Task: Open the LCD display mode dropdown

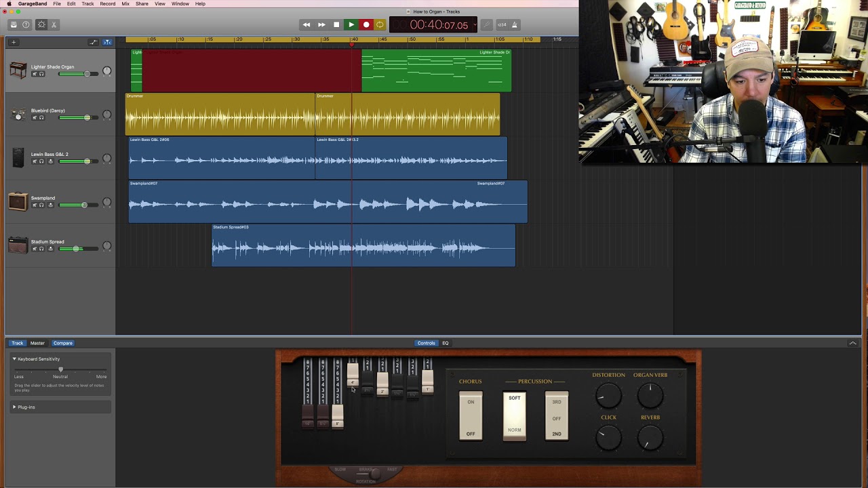Action: tap(474, 24)
